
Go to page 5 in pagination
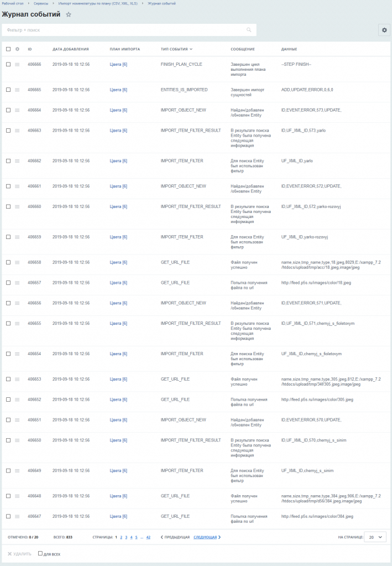(x=137, y=537)
